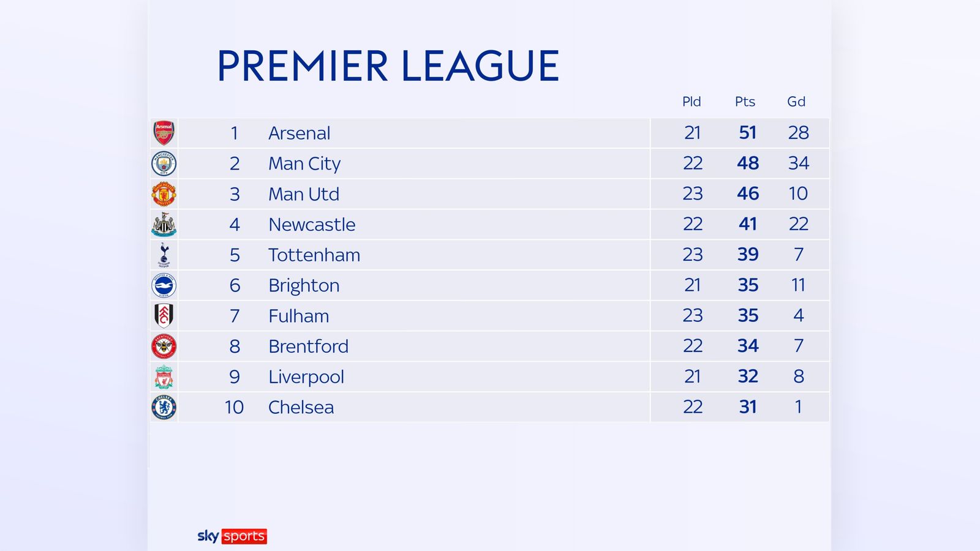The width and height of the screenshot is (980, 551).
Task: Click the Arsenal team name
Action: (x=299, y=133)
